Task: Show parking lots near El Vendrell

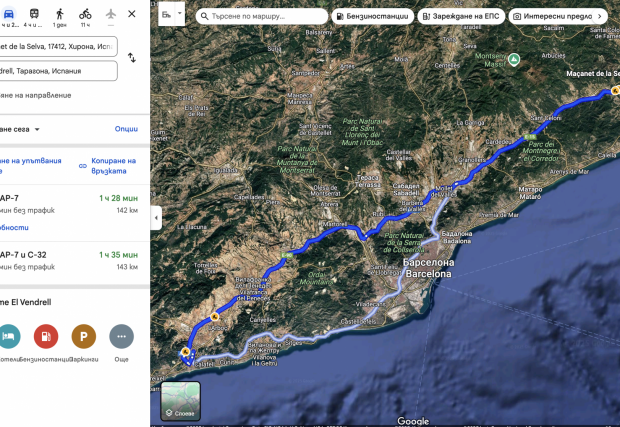Action: (84, 336)
